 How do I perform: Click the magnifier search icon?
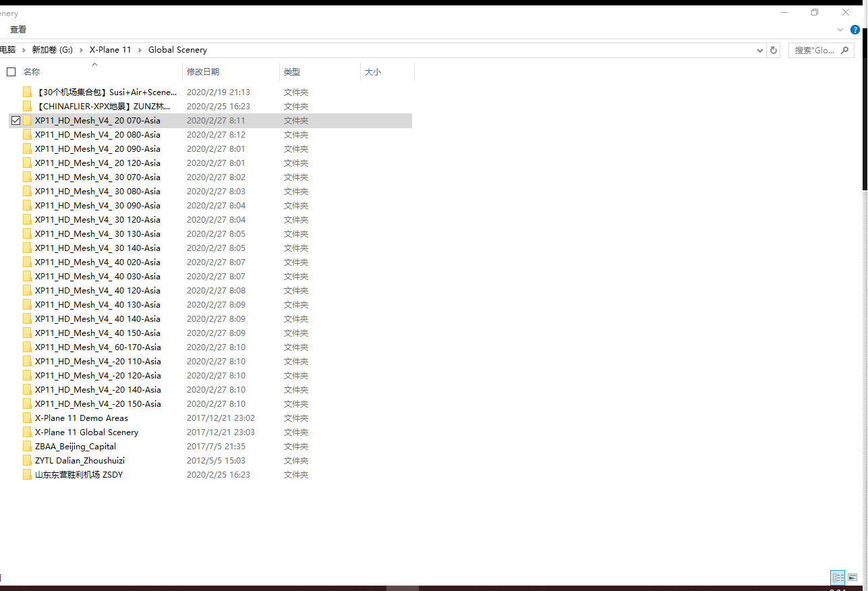[x=844, y=50]
